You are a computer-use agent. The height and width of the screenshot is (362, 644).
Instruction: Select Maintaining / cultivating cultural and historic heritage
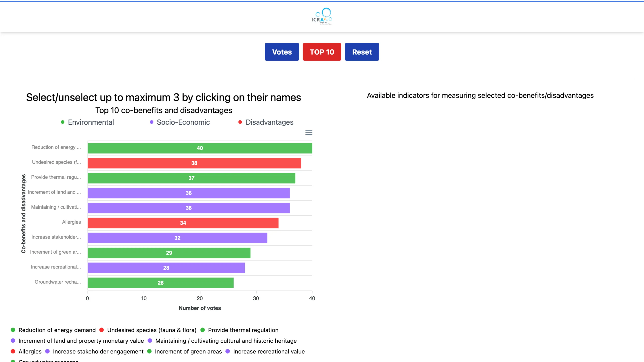click(226, 341)
